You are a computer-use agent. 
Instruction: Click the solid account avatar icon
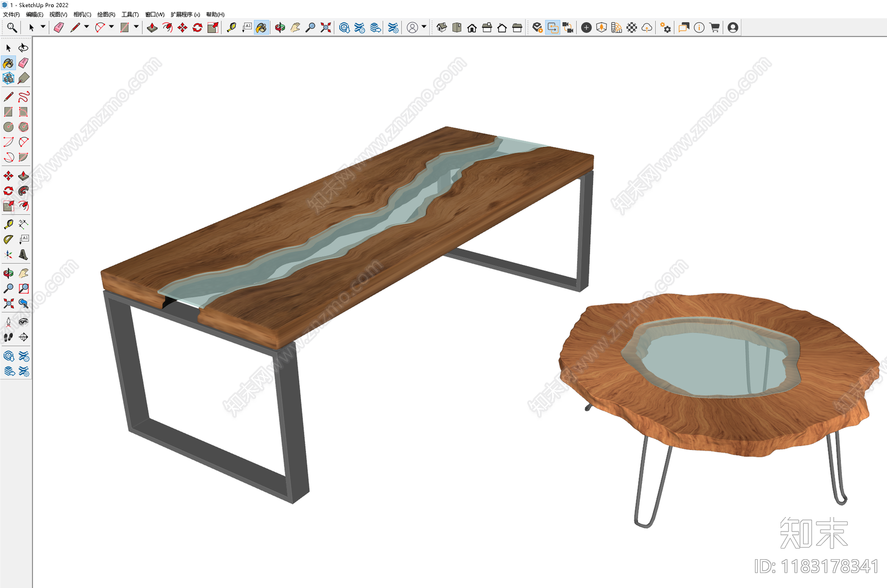pyautogui.click(x=733, y=27)
